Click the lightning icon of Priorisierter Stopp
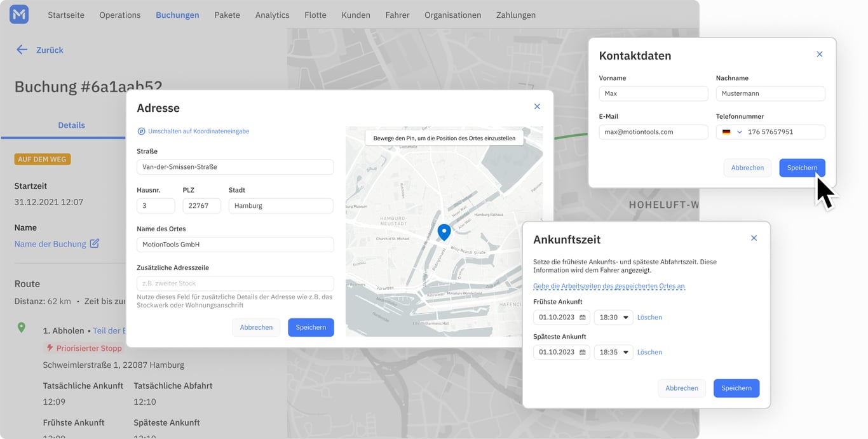The image size is (868, 439). 50,348
